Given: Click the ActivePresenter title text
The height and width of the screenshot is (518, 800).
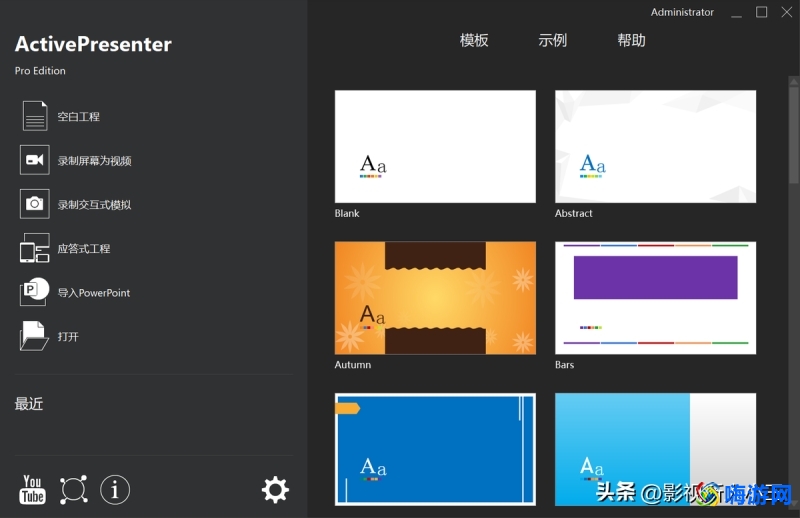Looking at the screenshot, I should coord(93,44).
